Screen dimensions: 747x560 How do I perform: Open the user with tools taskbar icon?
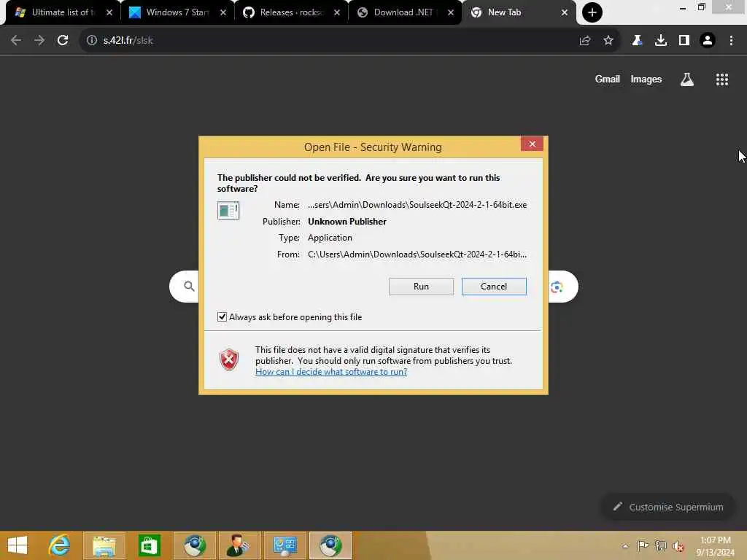(x=239, y=545)
